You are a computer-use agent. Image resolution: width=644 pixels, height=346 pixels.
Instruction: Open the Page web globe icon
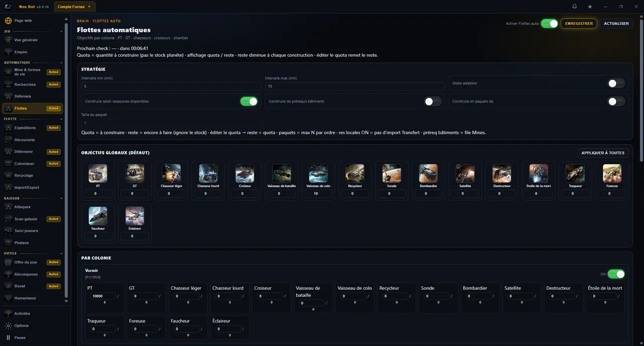[x=8, y=21]
